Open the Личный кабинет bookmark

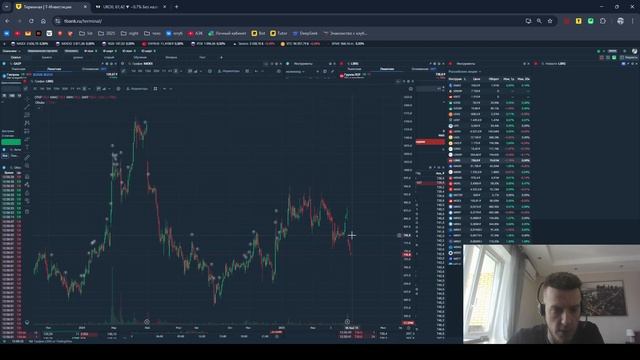coord(227,33)
